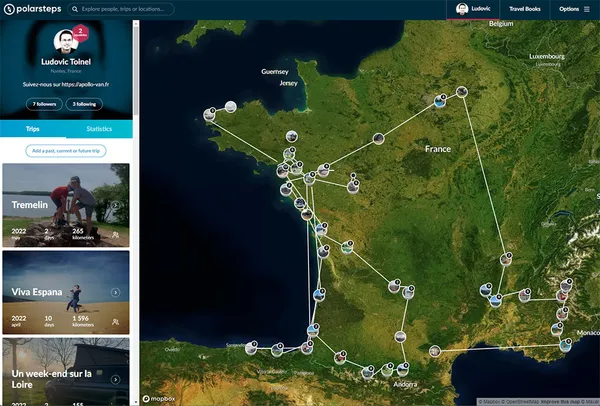Open the Ludovic profile tab
The image size is (600, 406).
pos(473,9)
